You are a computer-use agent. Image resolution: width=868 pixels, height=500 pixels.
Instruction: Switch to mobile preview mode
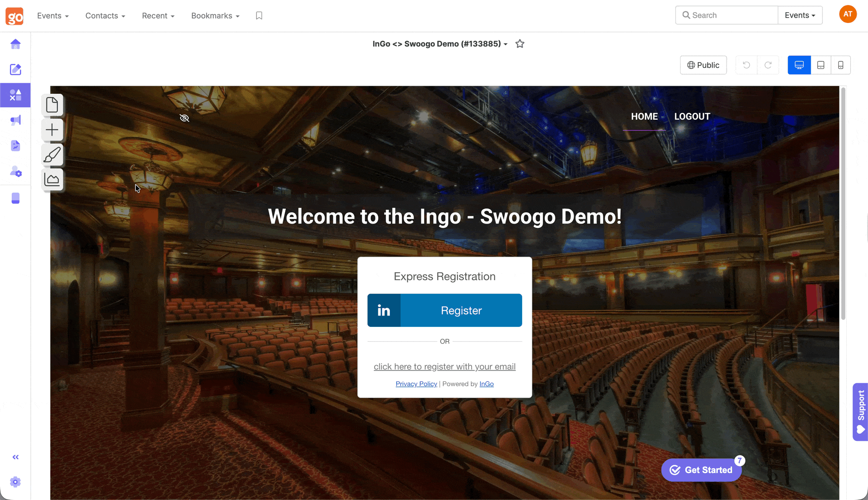pyautogui.click(x=841, y=65)
